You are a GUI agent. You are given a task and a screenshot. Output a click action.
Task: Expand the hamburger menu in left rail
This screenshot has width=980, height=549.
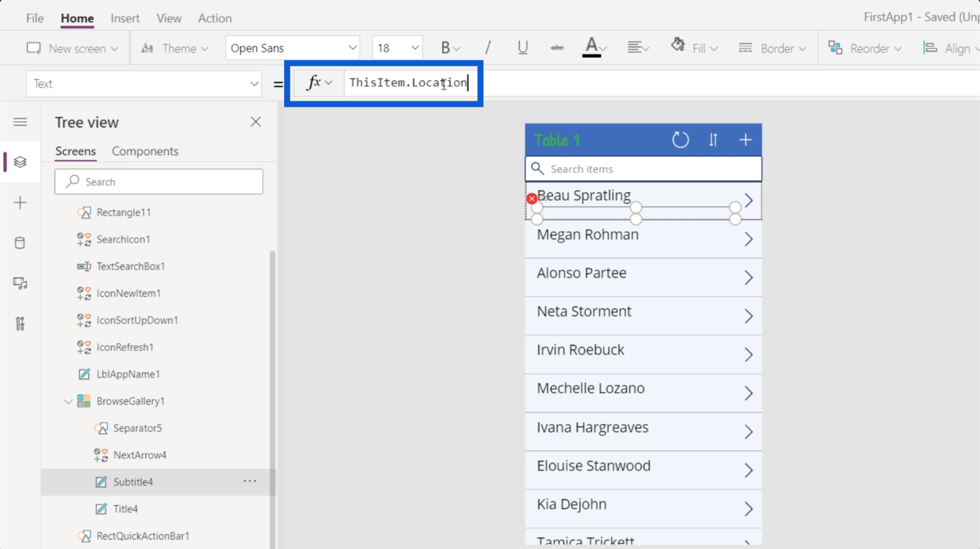click(x=20, y=122)
